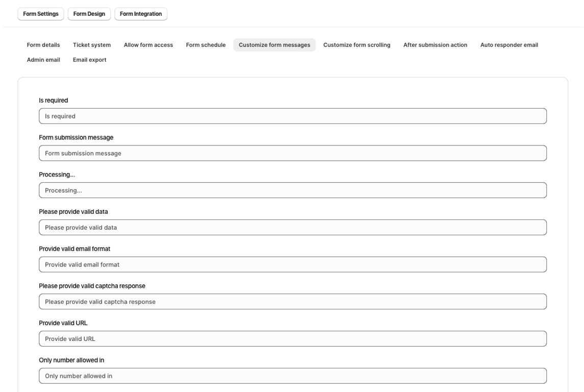
Task: Open the Customize form scrolling tab
Action: pos(357,45)
